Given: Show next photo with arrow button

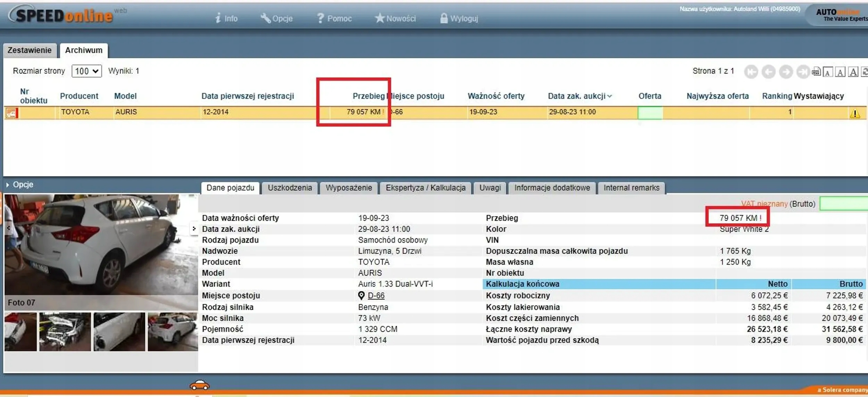Looking at the screenshot, I should pos(194,229).
